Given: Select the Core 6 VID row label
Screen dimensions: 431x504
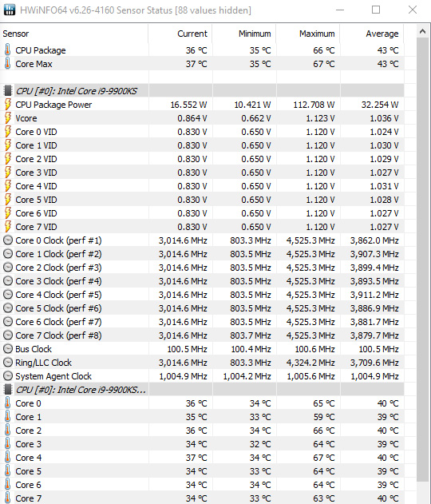Looking at the screenshot, I should [x=36, y=213].
